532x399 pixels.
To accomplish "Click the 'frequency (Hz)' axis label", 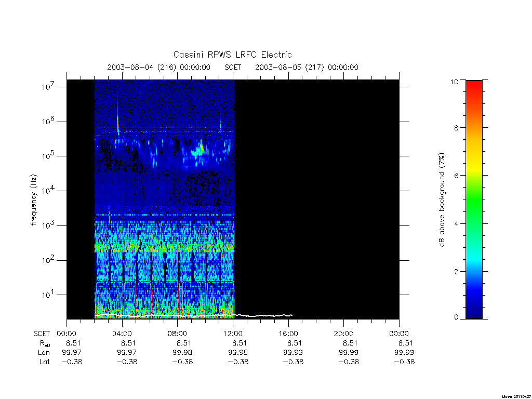I will click(x=33, y=200).
